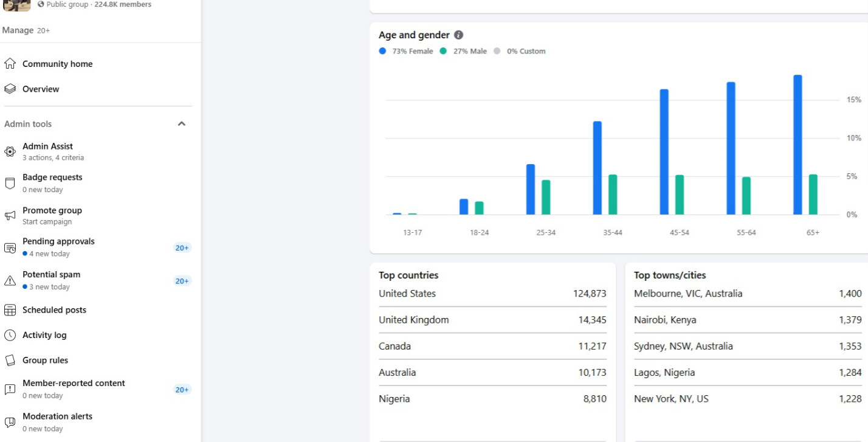Click the United States country row
Screen dimensions: 868x442
pos(492,294)
